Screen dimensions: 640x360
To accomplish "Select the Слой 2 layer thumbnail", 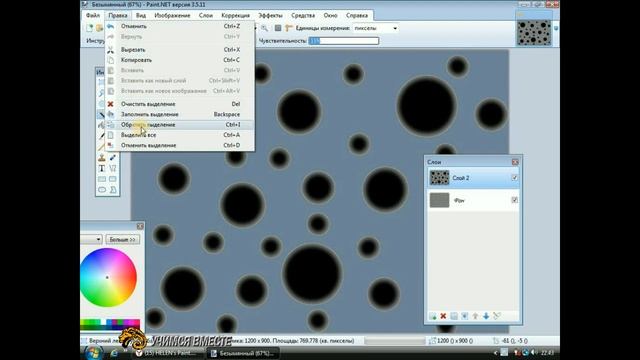I will pyautogui.click(x=439, y=178).
